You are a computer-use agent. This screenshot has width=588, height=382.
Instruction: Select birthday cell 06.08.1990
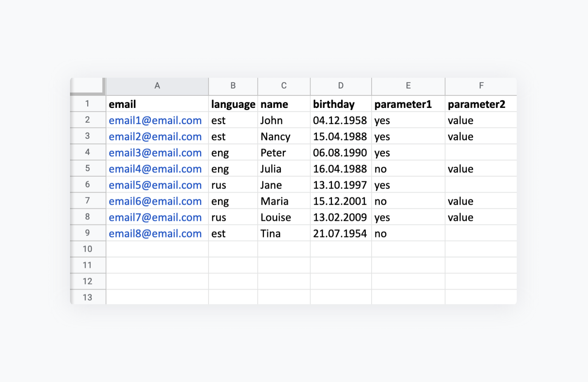point(341,152)
